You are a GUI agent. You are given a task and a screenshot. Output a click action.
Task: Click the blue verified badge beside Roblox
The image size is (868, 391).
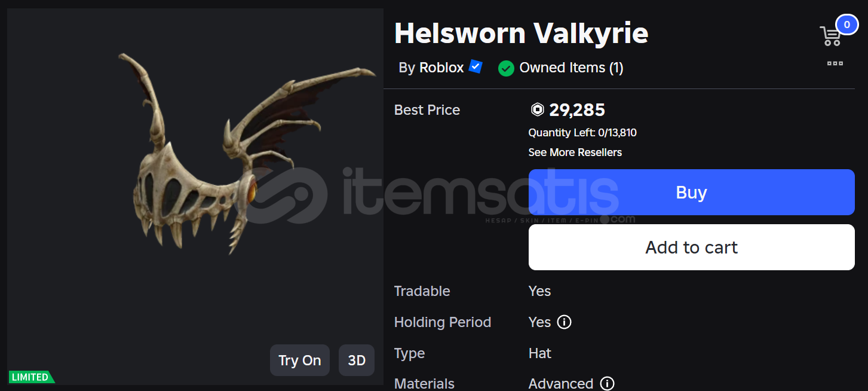click(476, 67)
